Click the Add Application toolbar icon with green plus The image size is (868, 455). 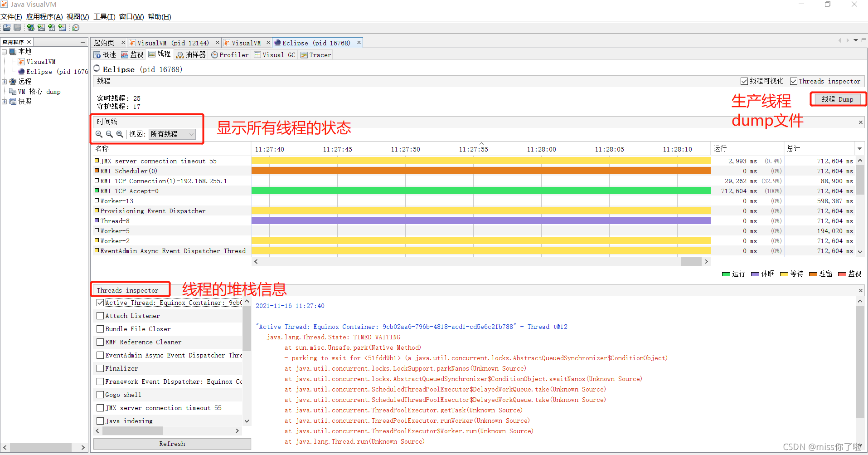click(30, 27)
